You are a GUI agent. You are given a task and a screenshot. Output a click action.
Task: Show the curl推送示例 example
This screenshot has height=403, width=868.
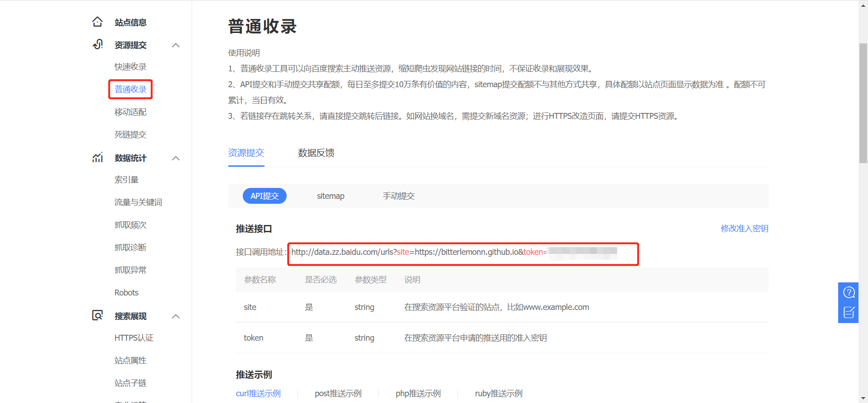point(258,394)
